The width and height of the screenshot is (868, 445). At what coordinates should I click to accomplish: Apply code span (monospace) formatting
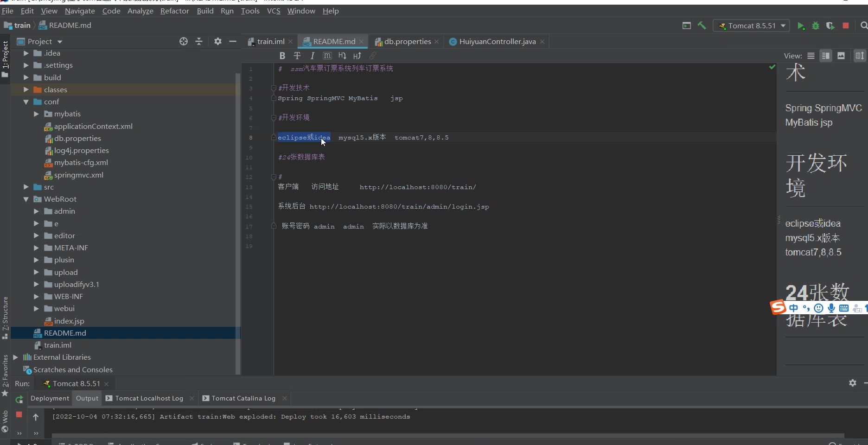pyautogui.click(x=327, y=56)
